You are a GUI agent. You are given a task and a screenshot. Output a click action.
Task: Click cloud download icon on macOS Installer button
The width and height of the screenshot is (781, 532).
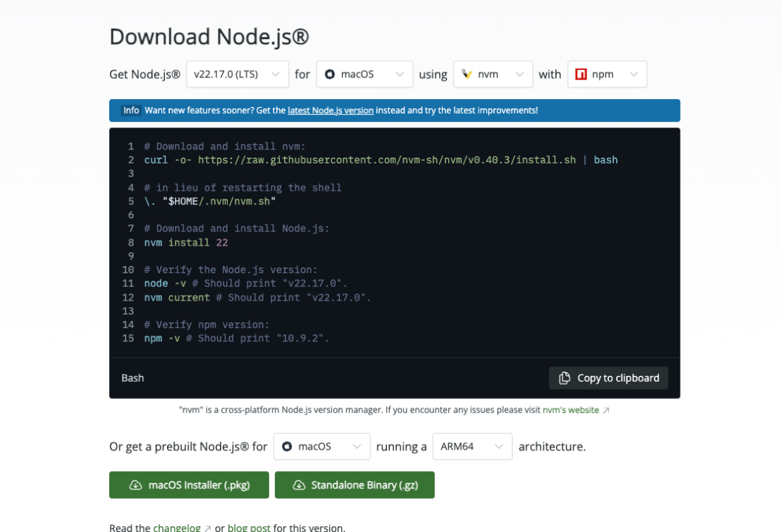(135, 485)
